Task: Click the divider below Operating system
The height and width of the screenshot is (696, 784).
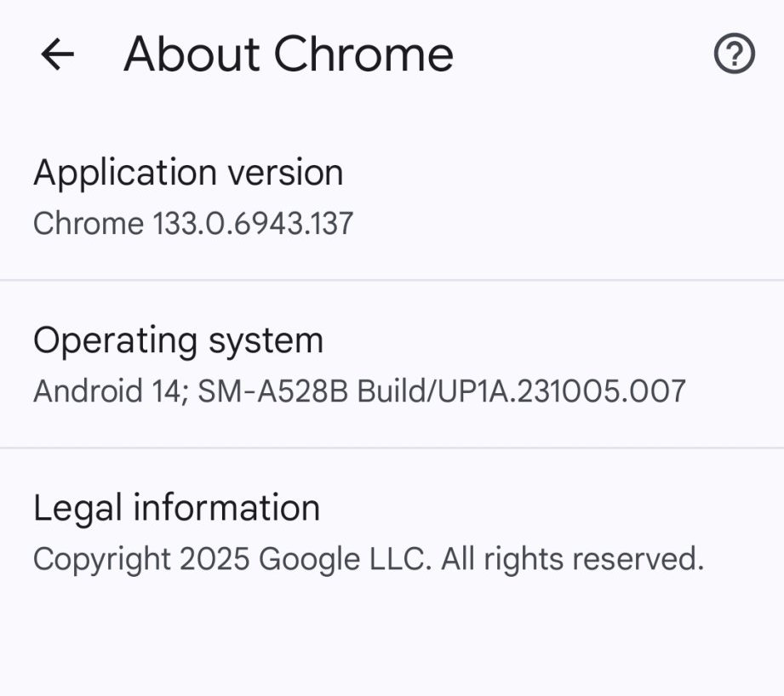Action: pyautogui.click(x=392, y=448)
